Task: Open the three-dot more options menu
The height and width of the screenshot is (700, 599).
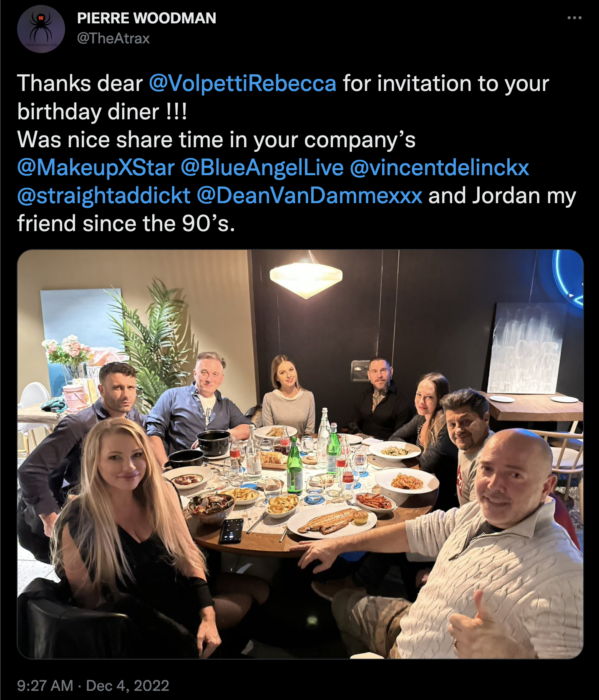Action: [x=574, y=18]
